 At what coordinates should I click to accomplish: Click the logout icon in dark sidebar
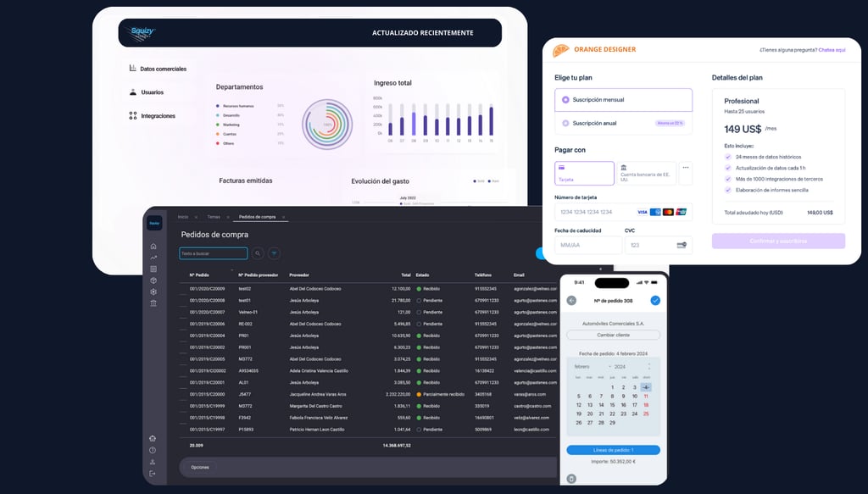(x=153, y=474)
